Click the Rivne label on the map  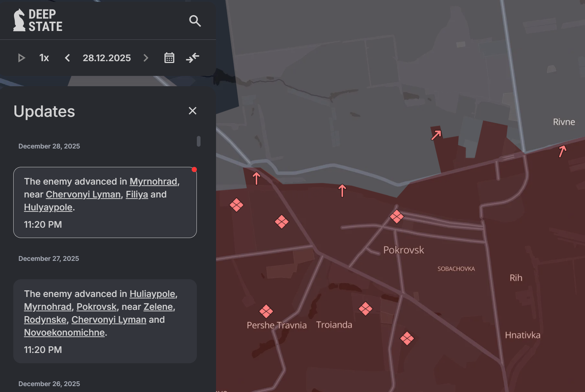pos(564,122)
